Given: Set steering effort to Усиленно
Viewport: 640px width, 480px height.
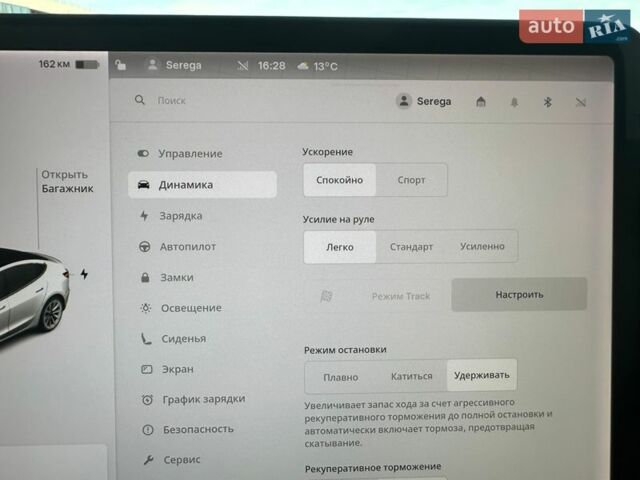Looking at the screenshot, I should coord(482,247).
